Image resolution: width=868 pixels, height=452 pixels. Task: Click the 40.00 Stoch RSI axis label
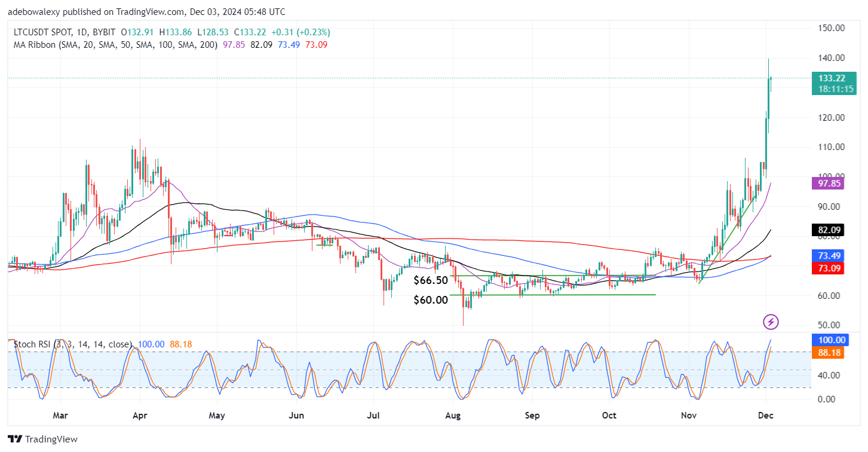point(829,375)
